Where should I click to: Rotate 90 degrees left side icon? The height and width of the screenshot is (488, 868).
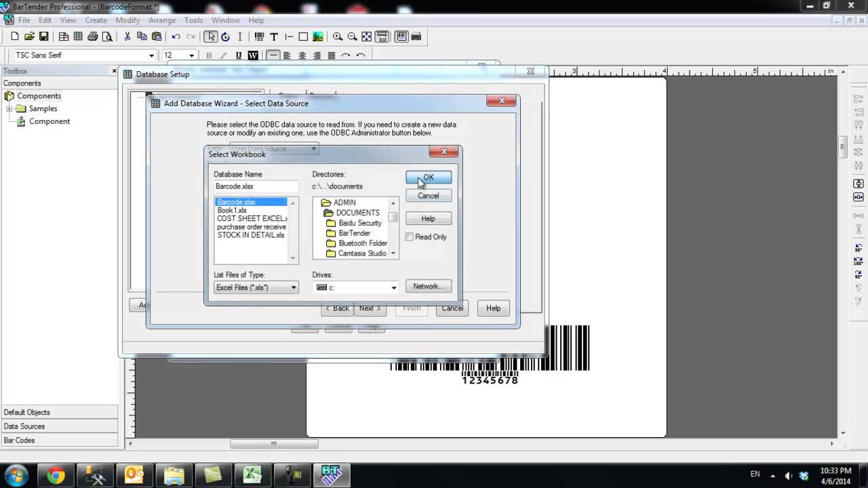(x=859, y=248)
